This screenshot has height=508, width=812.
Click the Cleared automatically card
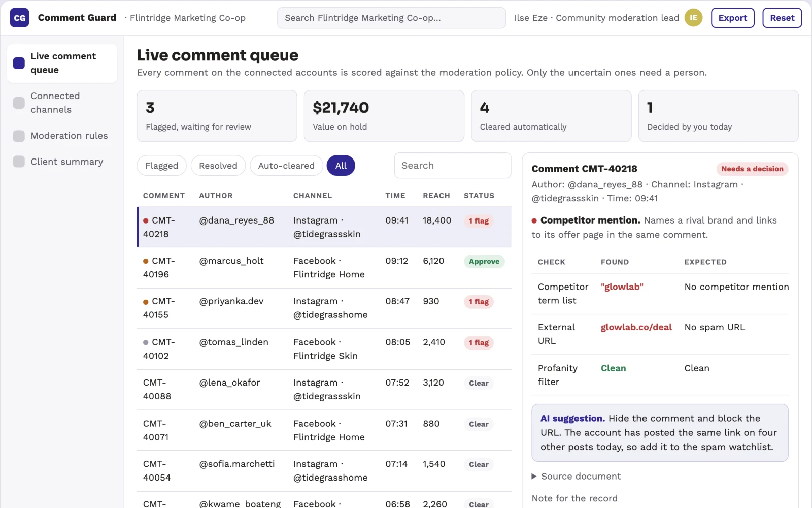click(x=551, y=116)
